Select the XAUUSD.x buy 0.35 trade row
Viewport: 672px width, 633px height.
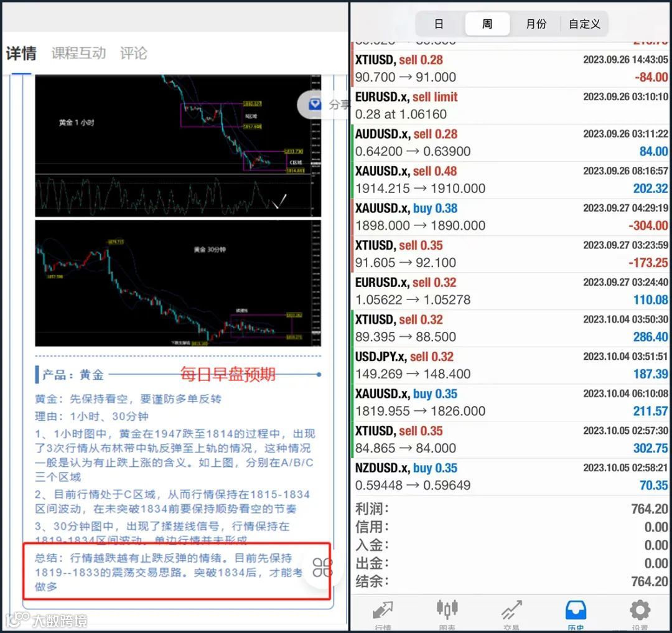(511, 403)
